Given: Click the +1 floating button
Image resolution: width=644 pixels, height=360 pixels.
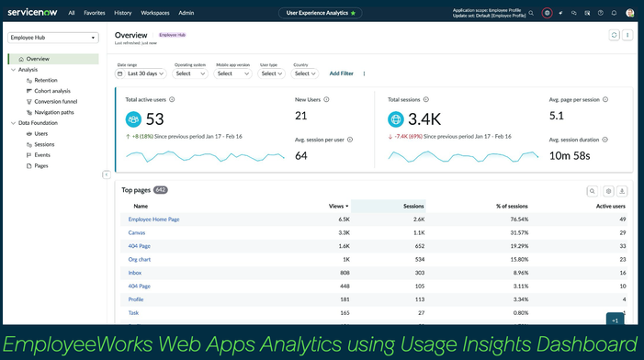Looking at the screenshot, I should pyautogui.click(x=615, y=320).
